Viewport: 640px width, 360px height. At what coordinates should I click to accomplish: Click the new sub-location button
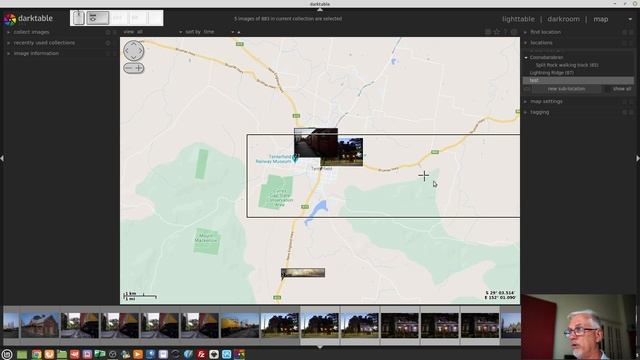[566, 89]
